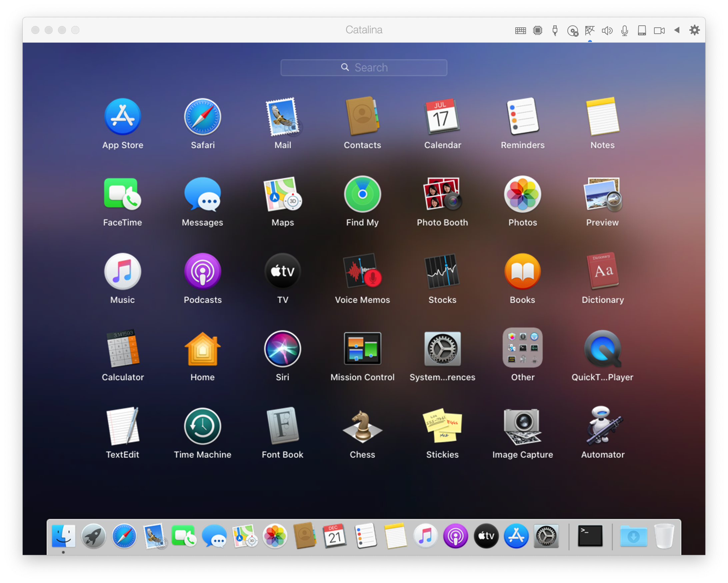This screenshot has height=583, width=728.
Task: Open the Find My app
Action: click(x=362, y=194)
